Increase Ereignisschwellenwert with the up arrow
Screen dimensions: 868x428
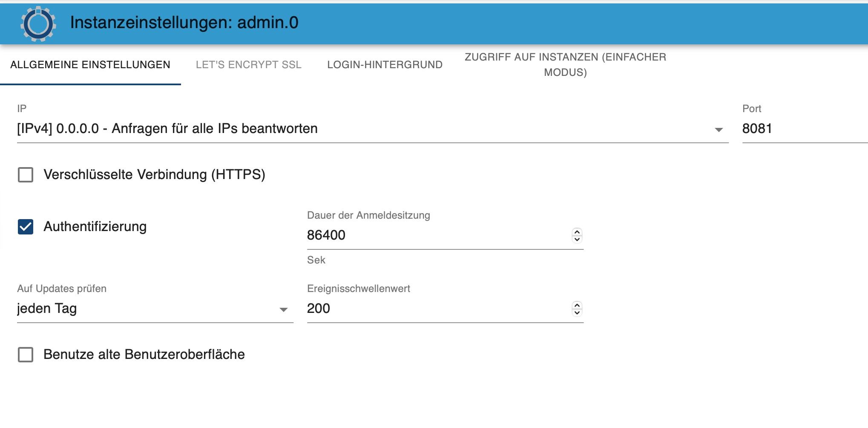pyautogui.click(x=577, y=305)
